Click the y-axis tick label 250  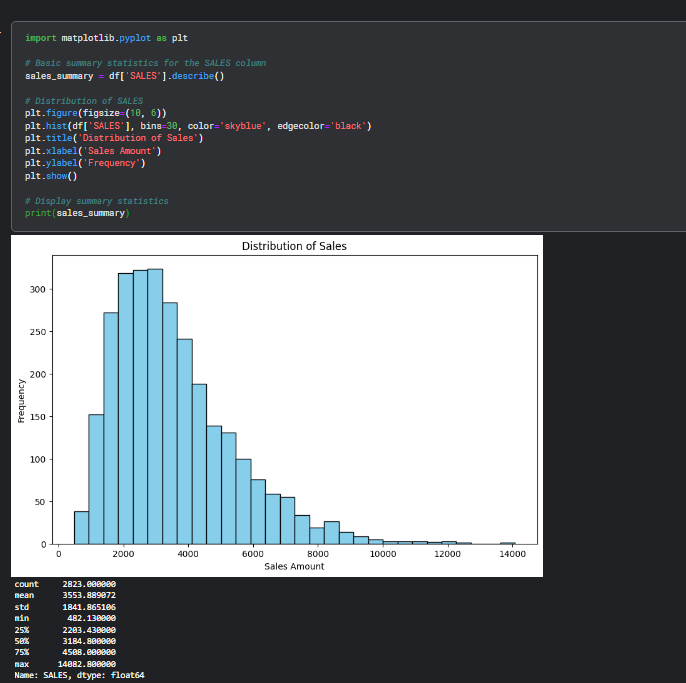pos(38,332)
